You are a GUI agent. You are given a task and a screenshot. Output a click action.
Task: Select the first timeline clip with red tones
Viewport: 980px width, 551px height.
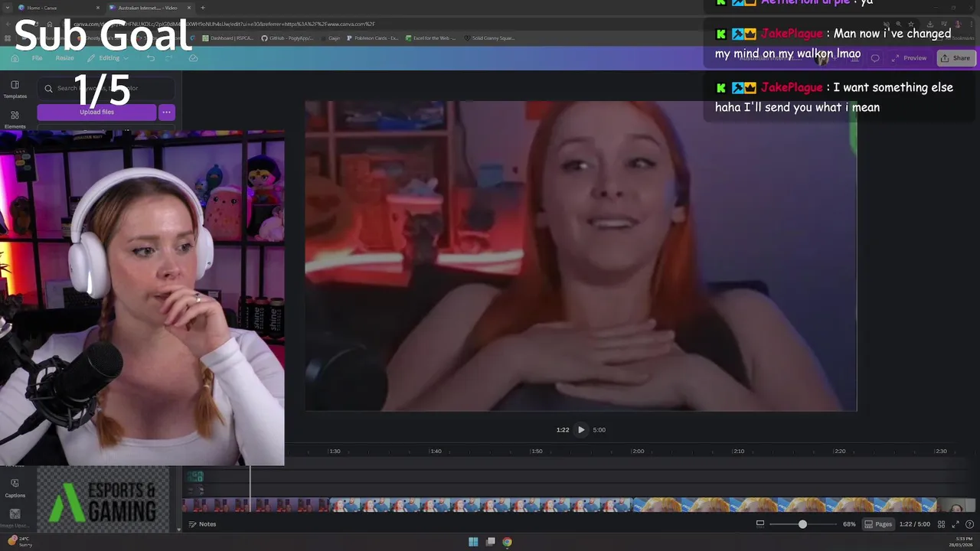(256, 505)
